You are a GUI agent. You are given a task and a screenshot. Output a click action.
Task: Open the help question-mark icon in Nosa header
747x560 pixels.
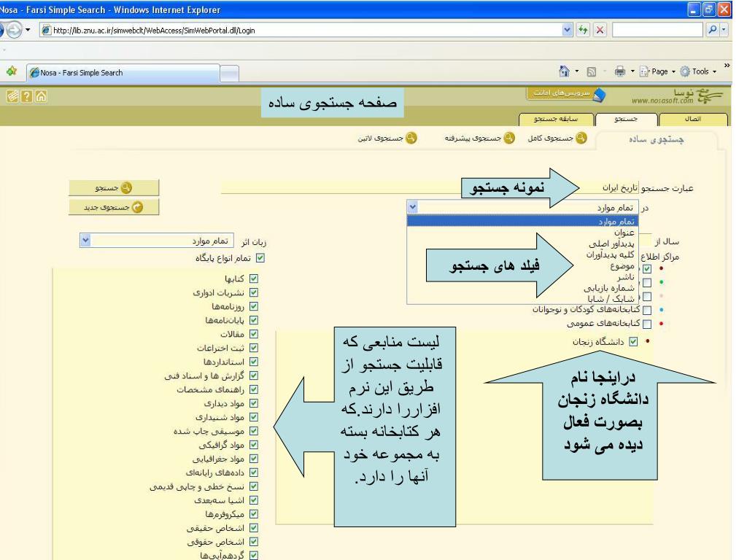[x=27, y=97]
